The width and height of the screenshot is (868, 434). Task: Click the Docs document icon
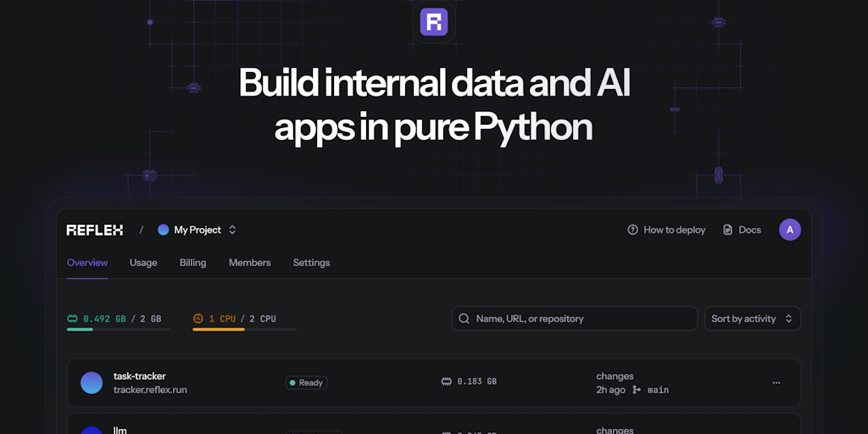[727, 230]
